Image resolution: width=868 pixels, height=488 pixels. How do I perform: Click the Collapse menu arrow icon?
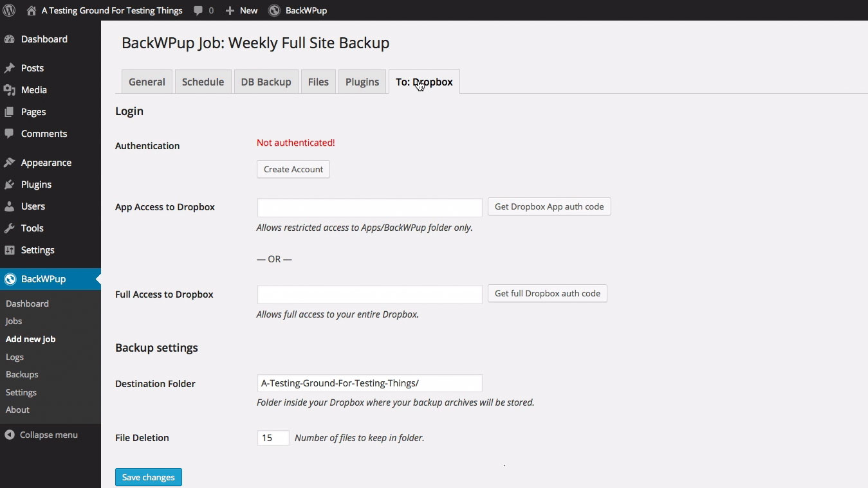point(9,435)
